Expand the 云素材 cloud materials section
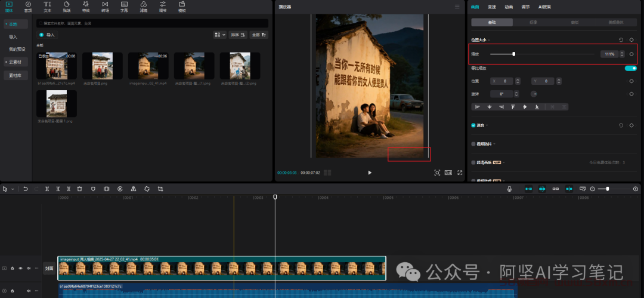 pyautogui.click(x=15, y=62)
